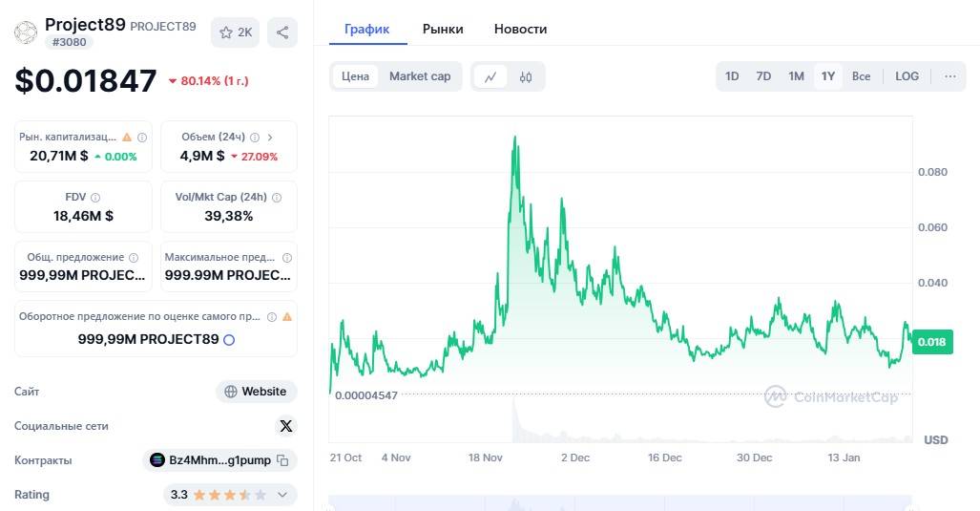Click the PROJECT89 ticker symbol text

162,27
